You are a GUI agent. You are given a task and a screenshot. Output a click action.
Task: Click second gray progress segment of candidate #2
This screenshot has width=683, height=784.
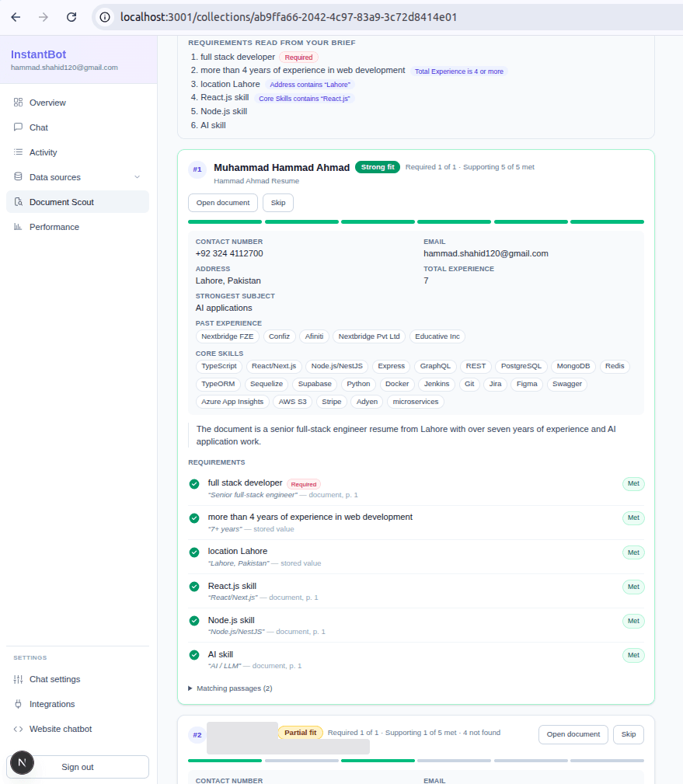click(454, 761)
